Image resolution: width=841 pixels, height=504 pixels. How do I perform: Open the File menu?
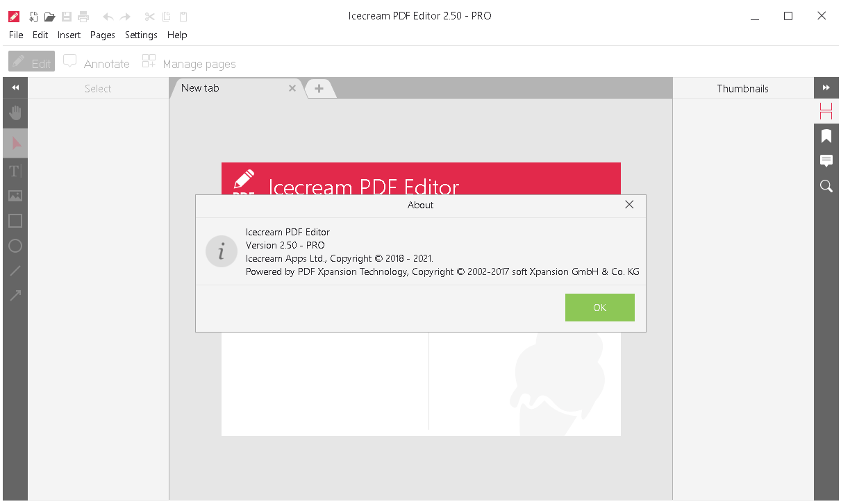pos(16,35)
